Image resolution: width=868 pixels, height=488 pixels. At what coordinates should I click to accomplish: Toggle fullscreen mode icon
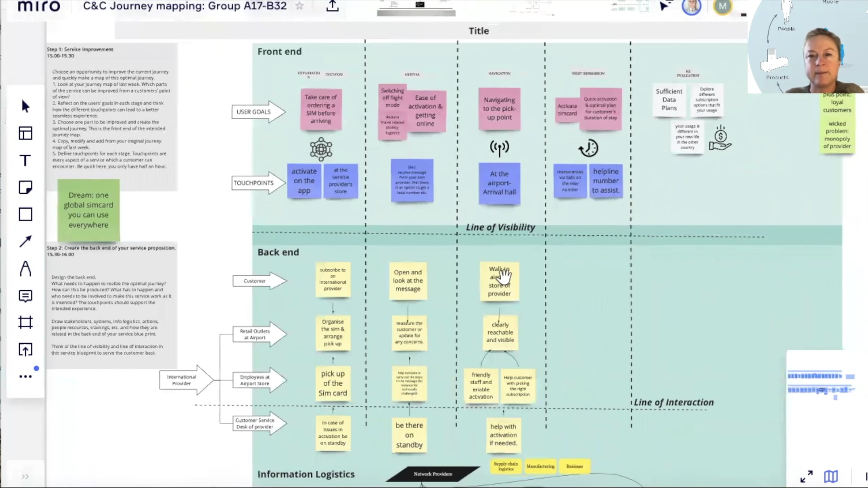[x=806, y=476]
